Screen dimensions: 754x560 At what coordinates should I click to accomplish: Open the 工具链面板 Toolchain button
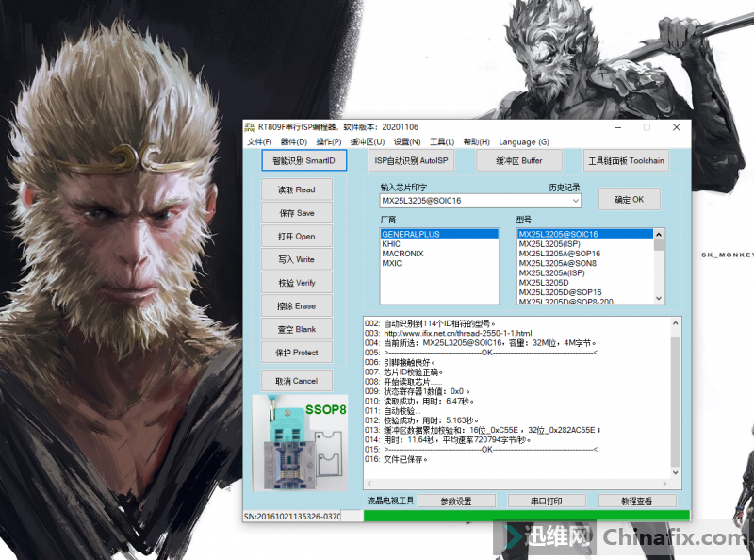tap(626, 160)
